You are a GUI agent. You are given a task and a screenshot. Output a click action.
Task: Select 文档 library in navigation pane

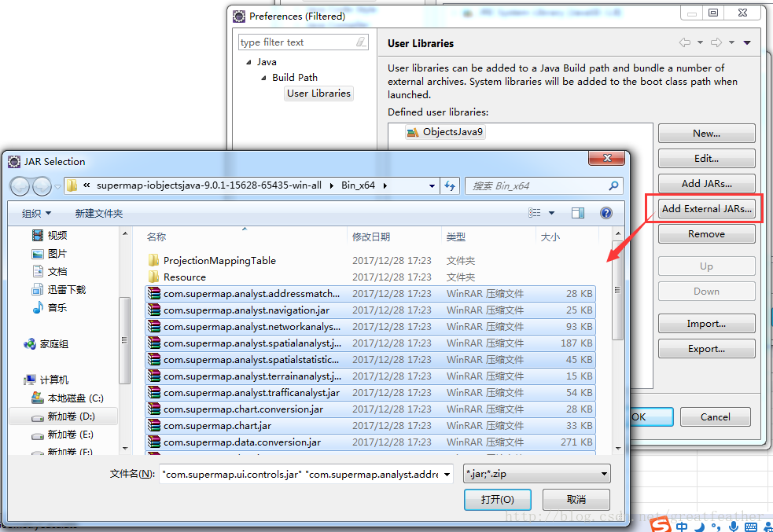(50, 271)
